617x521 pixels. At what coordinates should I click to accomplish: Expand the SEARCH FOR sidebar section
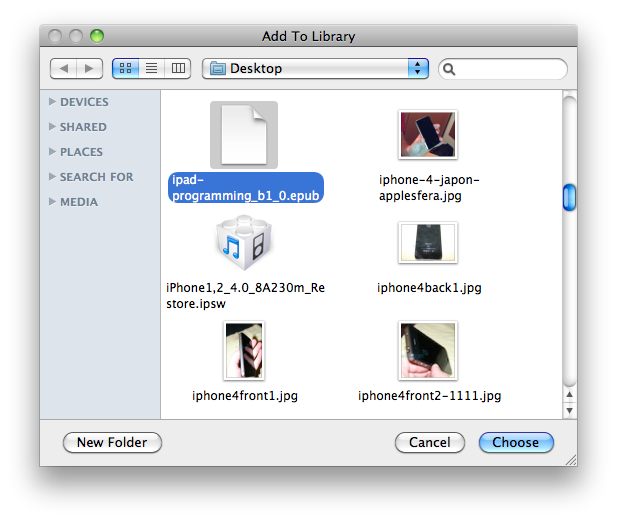[x=53, y=177]
